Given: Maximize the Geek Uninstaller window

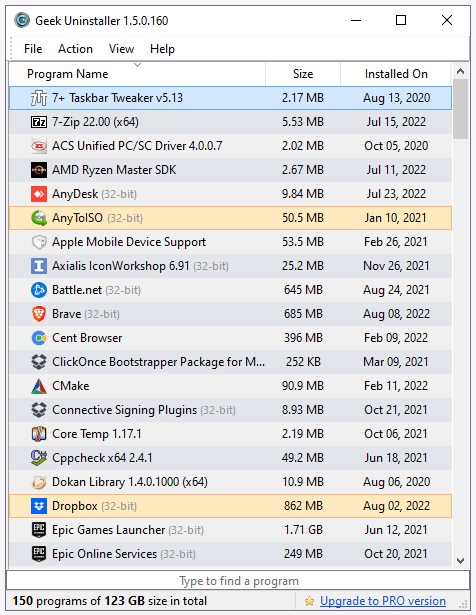Looking at the screenshot, I should 401,20.
